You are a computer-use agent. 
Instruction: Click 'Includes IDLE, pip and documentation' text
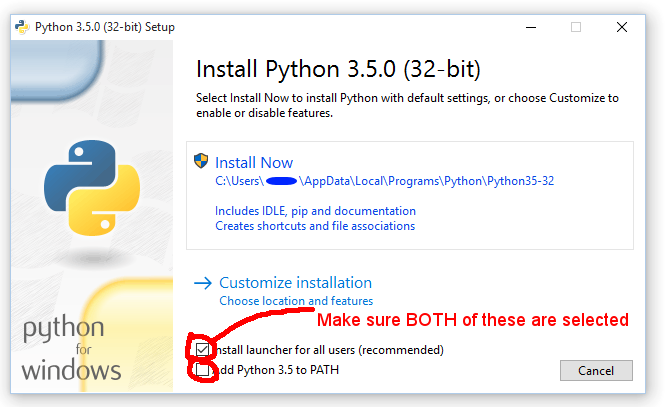pos(315,211)
